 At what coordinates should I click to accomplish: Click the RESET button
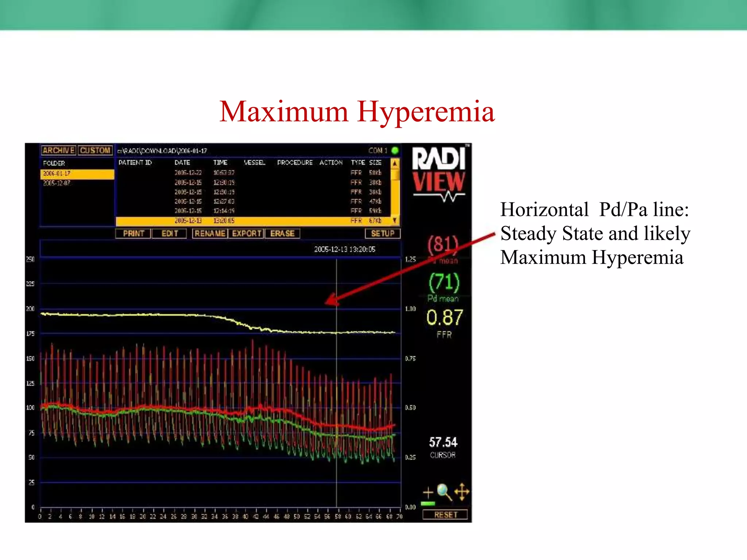tap(445, 515)
